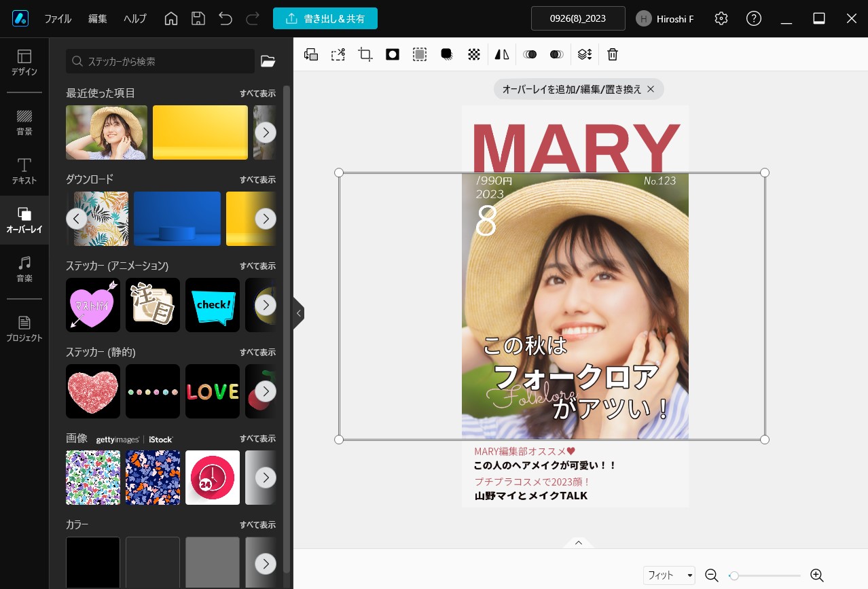
Task: Open the sticker folder icon
Action: coord(268,61)
